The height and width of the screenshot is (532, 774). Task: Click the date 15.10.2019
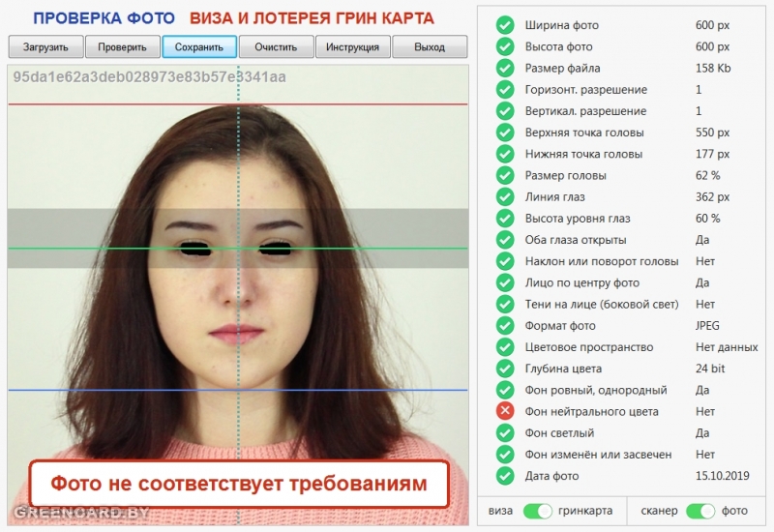[722, 476]
